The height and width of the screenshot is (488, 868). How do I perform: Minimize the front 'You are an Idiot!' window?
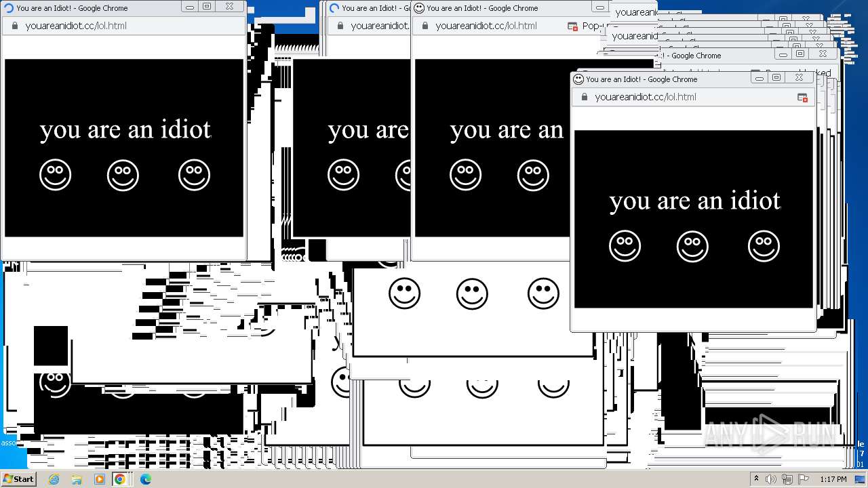(759, 77)
